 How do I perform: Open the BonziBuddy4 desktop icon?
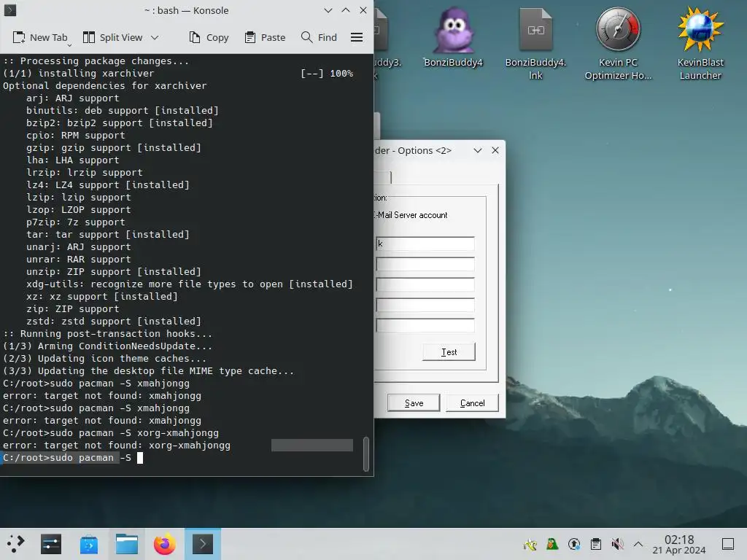click(453, 37)
